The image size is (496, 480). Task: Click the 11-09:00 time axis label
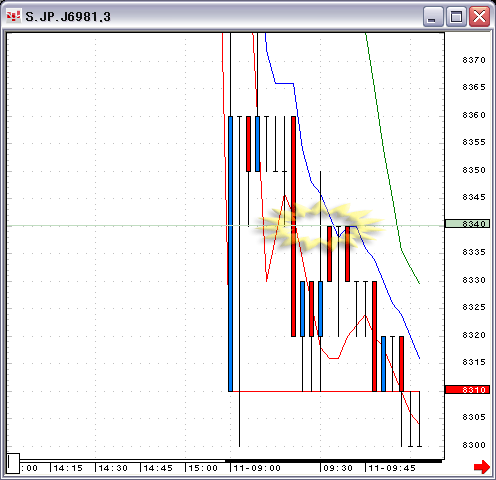click(x=257, y=468)
